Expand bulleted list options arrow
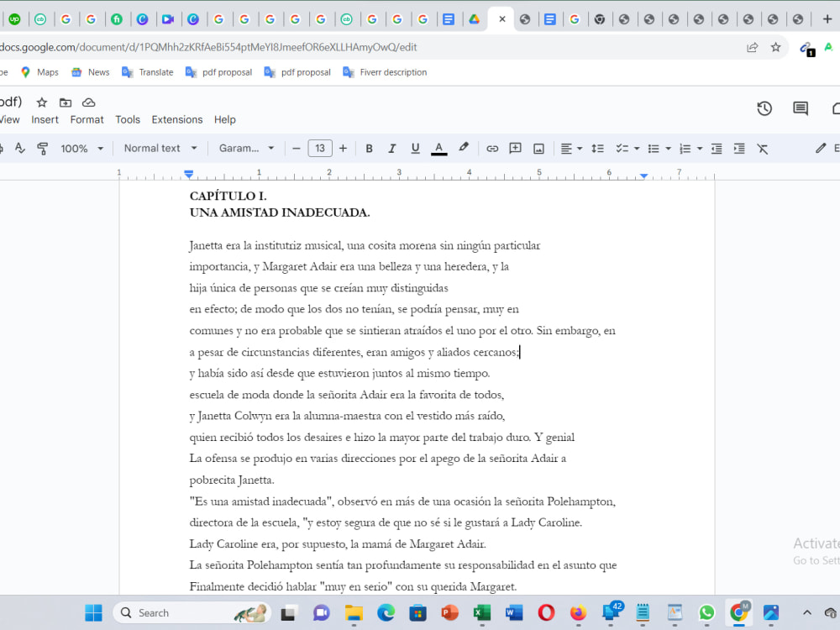The width and height of the screenshot is (840, 630). (x=668, y=149)
